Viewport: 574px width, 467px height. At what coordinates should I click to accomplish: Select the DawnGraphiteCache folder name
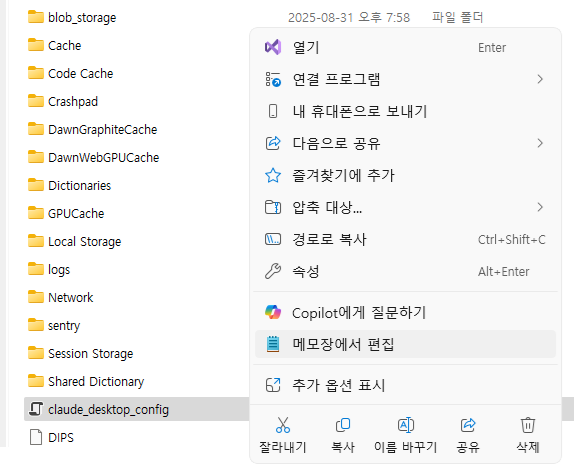[x=102, y=130]
